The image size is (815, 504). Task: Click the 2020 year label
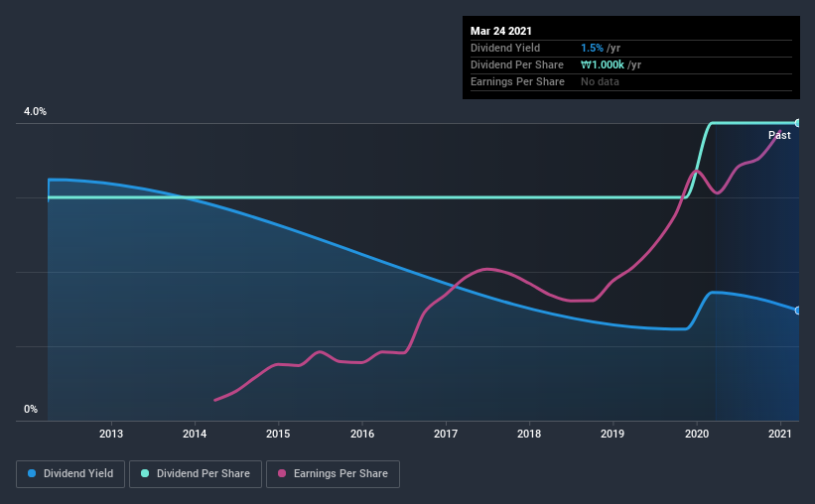(x=697, y=434)
